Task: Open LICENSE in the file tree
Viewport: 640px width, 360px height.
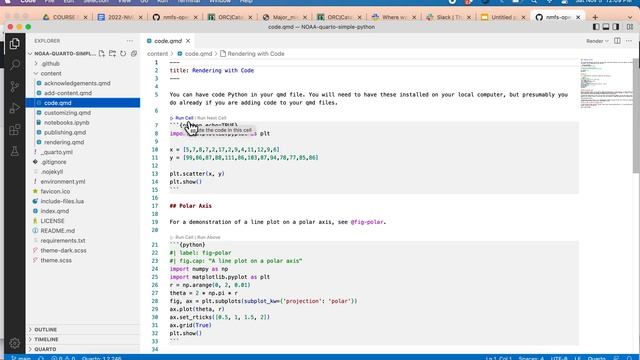Action: pyautogui.click(x=52, y=221)
